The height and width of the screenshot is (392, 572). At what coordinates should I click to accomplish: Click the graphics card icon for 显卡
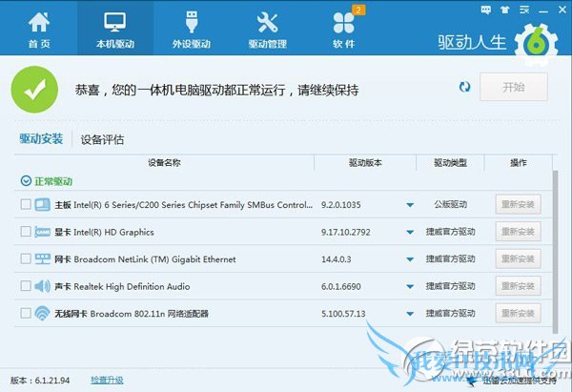42,232
